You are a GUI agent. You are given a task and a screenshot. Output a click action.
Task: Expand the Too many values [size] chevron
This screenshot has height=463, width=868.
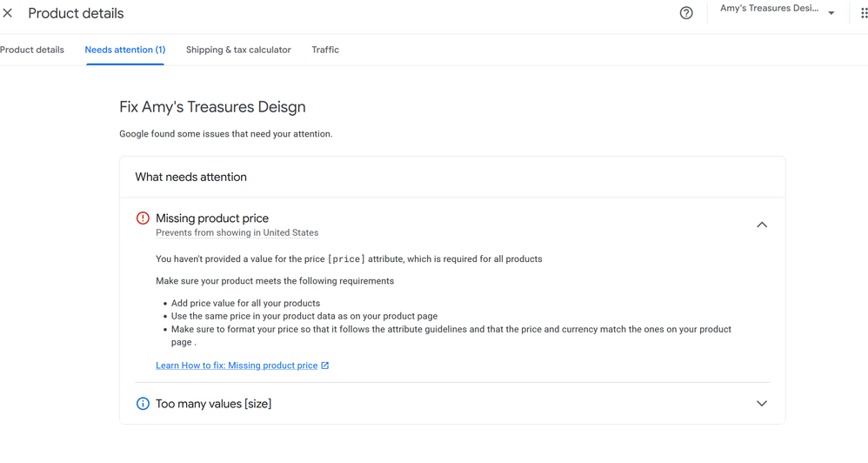point(762,404)
